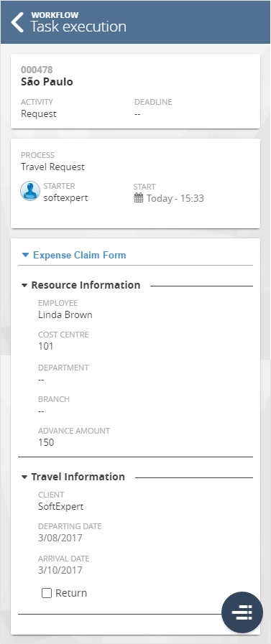Screen dimensions: 271x644
Task: Click the Return checkbox label text
Action: coord(71,593)
